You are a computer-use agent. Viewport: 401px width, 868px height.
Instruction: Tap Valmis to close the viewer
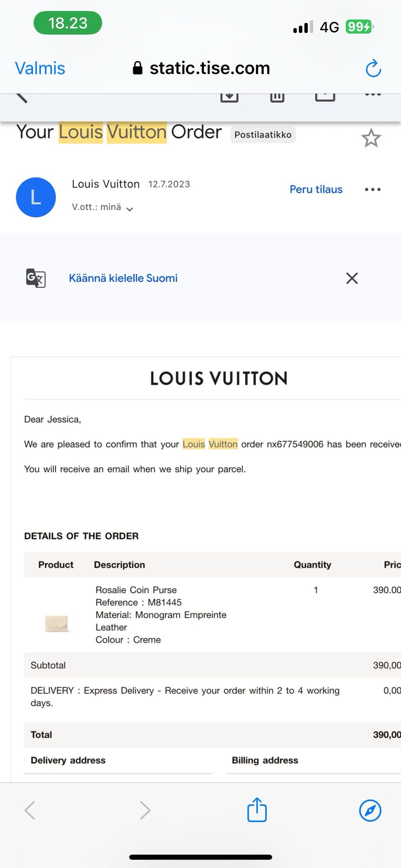point(40,68)
